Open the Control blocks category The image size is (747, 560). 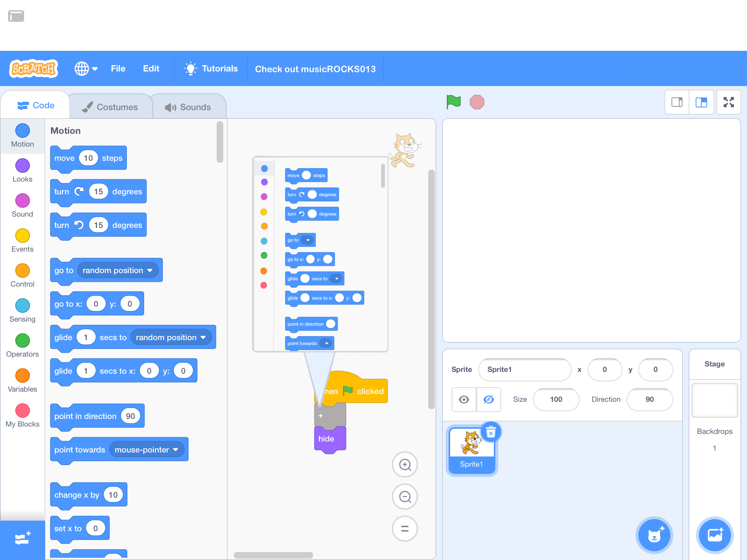click(23, 276)
